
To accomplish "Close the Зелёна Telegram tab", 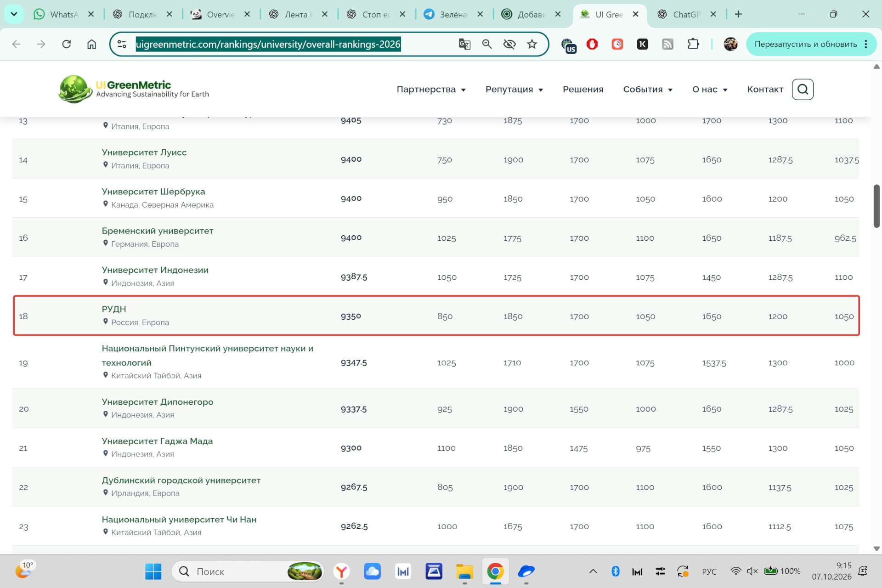I will [x=480, y=14].
